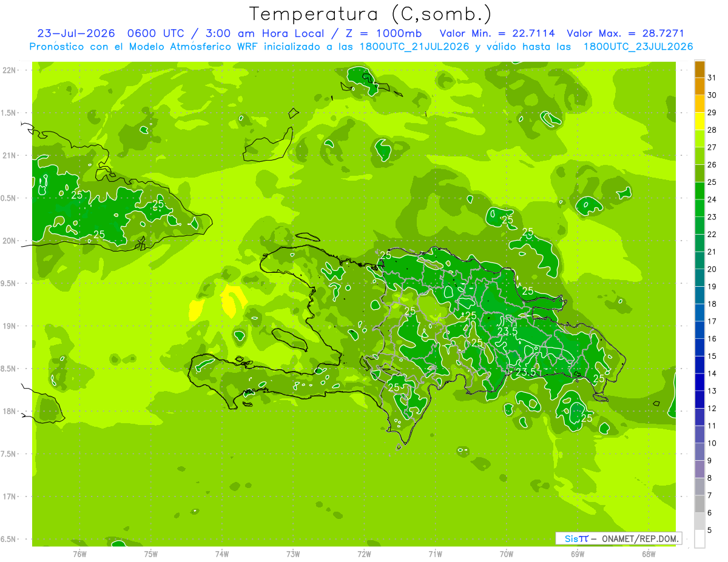The height and width of the screenshot is (562, 728).
Task: Click the '18N' latitude axis label
Action: tap(10, 411)
